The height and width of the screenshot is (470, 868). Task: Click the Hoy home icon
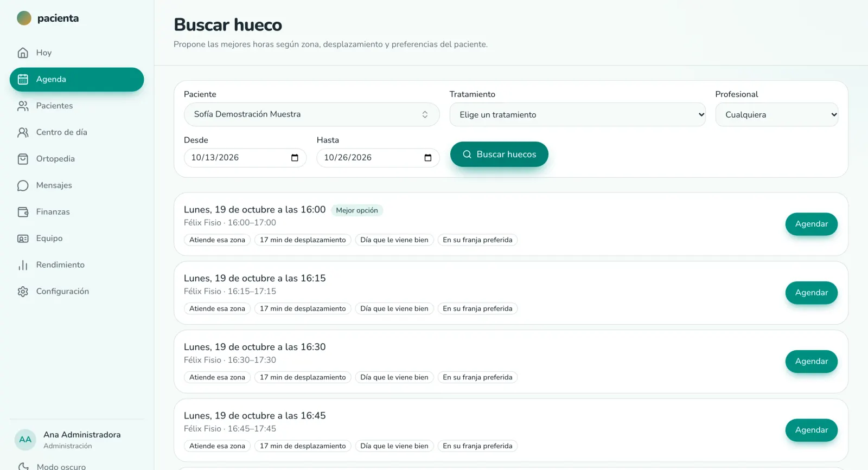[x=23, y=53]
